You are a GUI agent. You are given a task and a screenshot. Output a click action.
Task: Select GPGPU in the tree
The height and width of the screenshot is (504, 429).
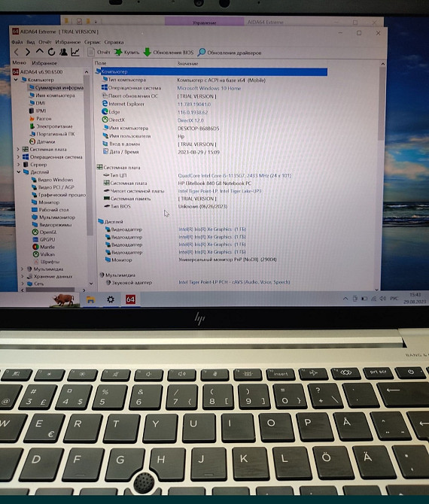[x=44, y=239]
